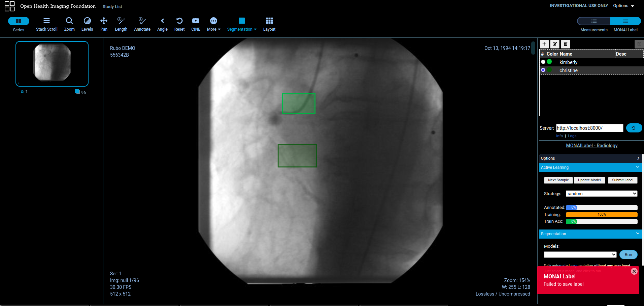Delete selected segment using trash icon

pos(565,44)
